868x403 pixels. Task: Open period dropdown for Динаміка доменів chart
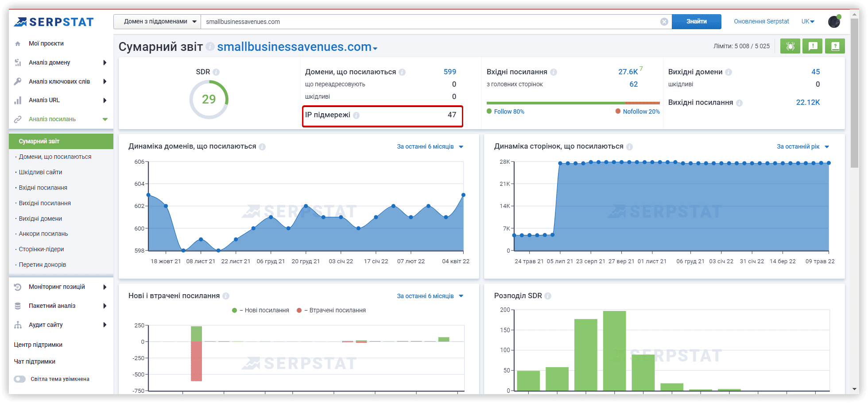(x=430, y=147)
